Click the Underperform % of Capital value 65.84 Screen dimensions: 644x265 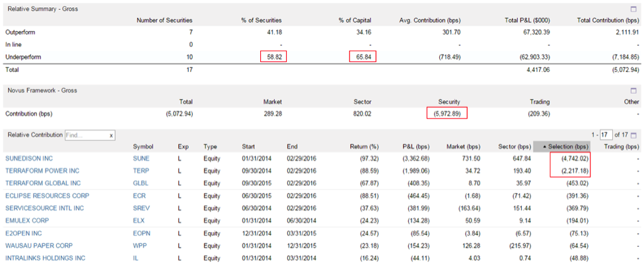(363, 57)
